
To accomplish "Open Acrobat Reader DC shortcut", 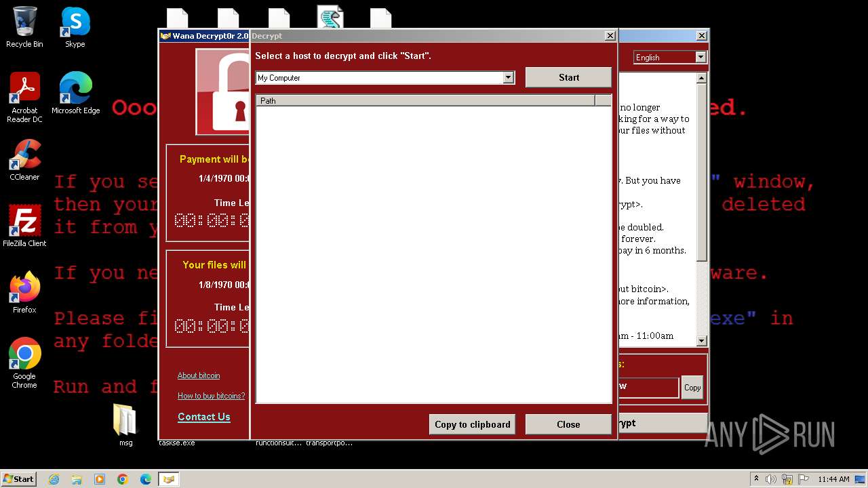I will [x=24, y=98].
